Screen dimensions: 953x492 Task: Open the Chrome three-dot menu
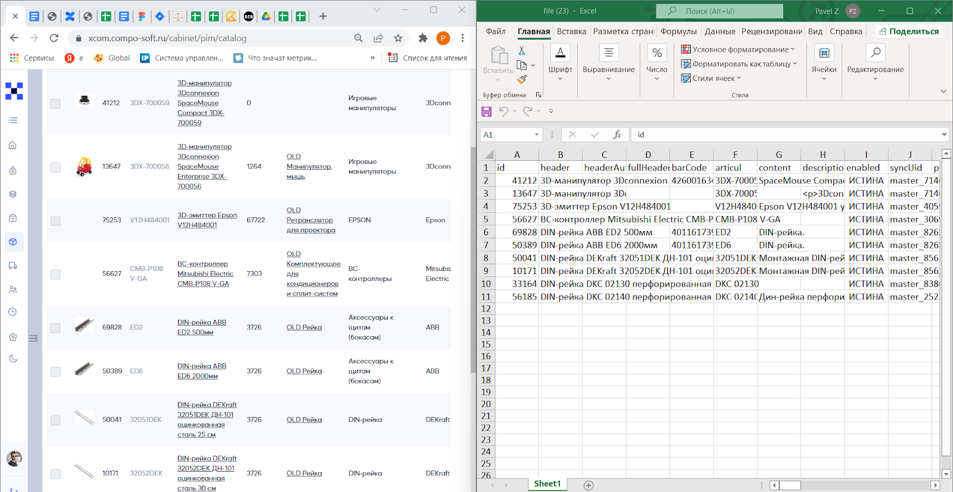coord(462,38)
